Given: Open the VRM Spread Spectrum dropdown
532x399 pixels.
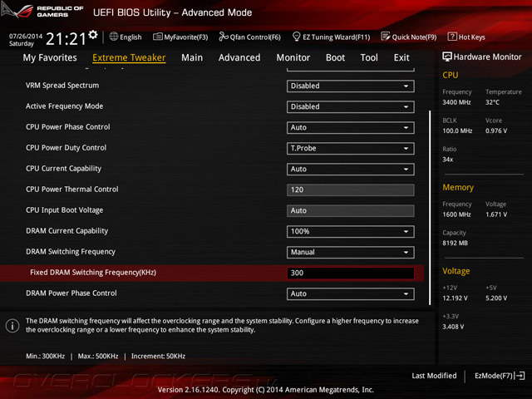Looking at the screenshot, I should pos(351,86).
